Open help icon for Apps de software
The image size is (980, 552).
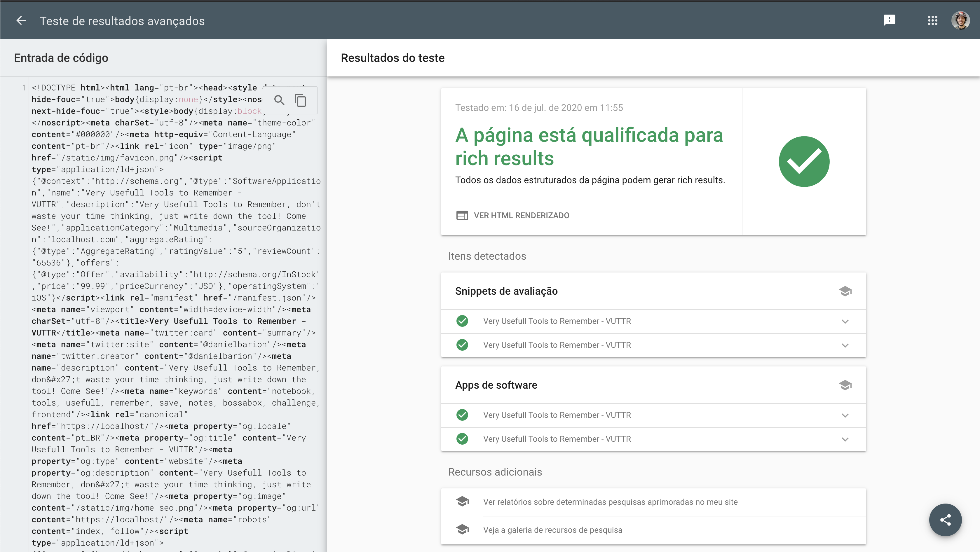pos(845,385)
